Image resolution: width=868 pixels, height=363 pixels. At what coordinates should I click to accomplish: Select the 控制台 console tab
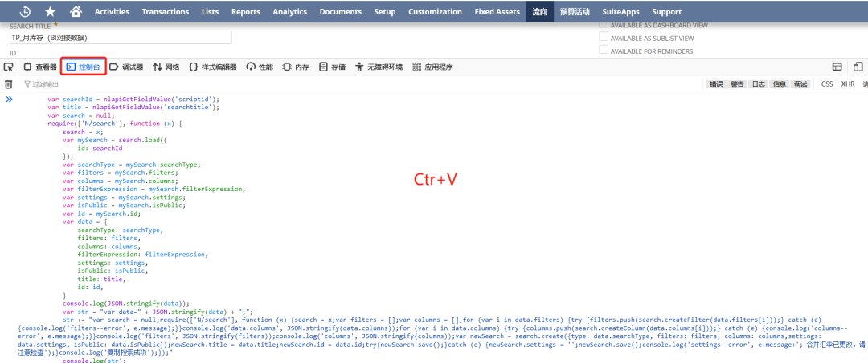(83, 67)
